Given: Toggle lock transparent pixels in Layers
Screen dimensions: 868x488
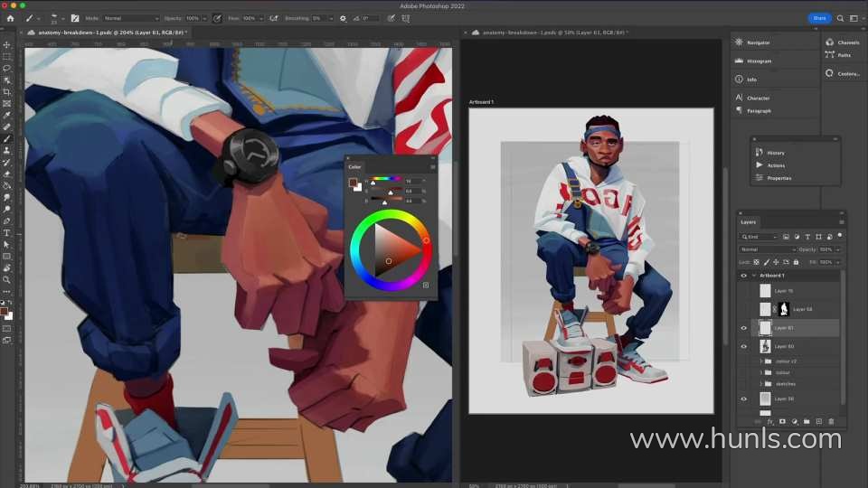Looking at the screenshot, I should [756, 262].
